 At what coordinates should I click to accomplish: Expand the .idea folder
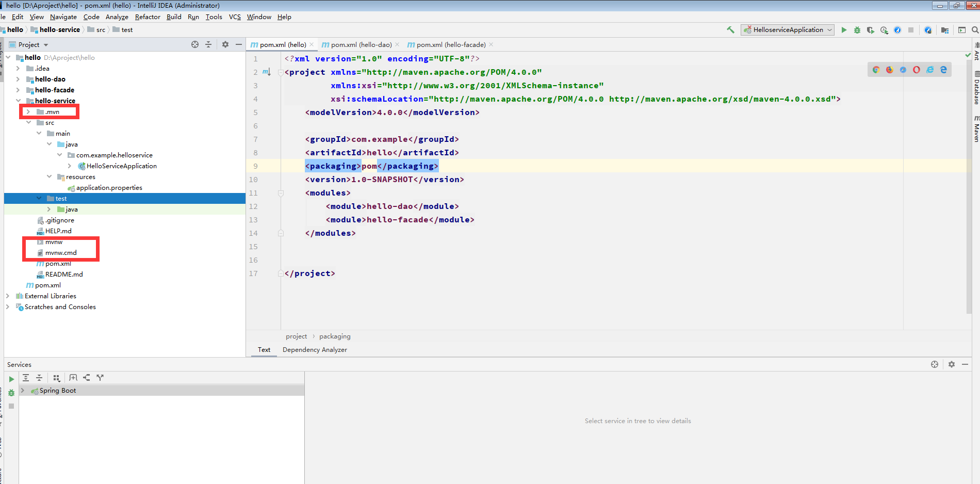coord(18,68)
